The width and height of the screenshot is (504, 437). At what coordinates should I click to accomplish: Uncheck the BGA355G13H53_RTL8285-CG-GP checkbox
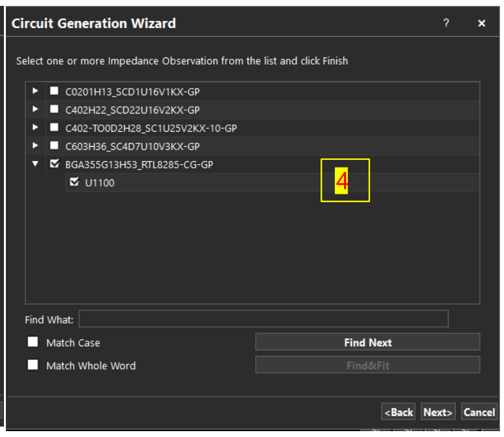55,164
